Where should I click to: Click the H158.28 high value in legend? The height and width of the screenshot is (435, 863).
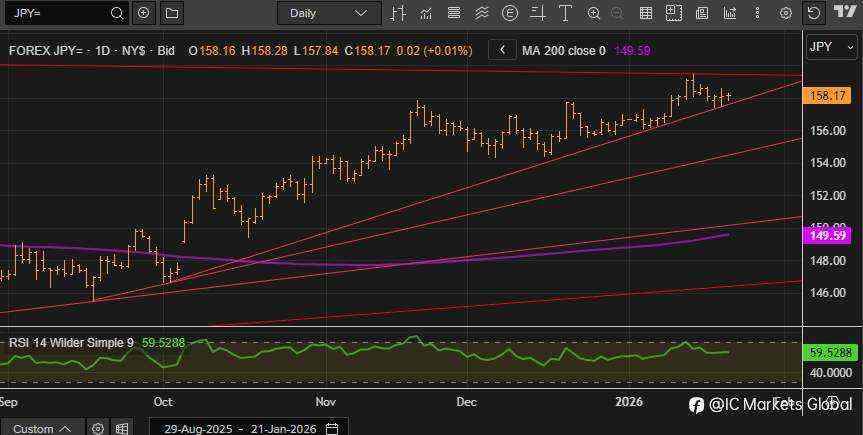point(265,51)
